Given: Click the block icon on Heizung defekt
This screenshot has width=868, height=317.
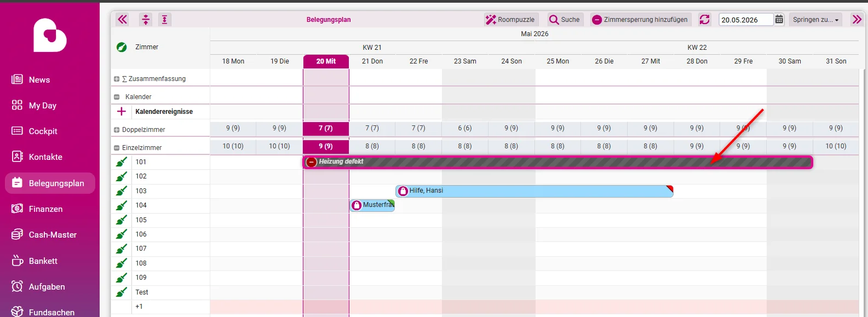Looking at the screenshot, I should click(312, 162).
